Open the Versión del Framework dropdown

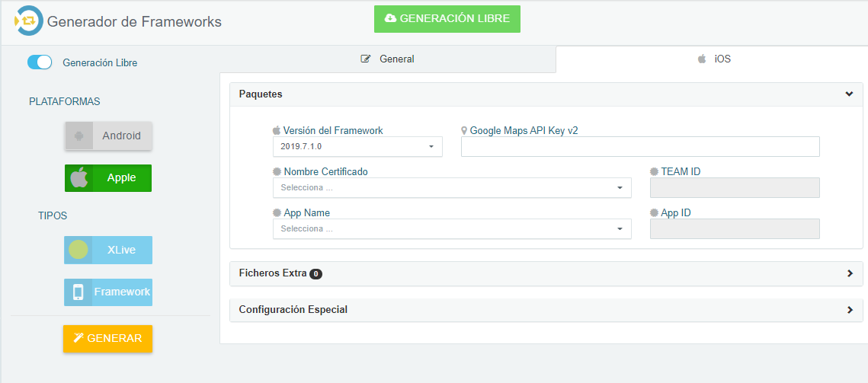[x=357, y=147]
